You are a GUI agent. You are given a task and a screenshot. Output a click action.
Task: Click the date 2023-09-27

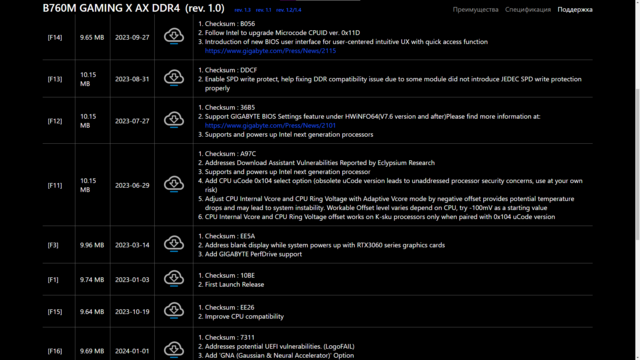click(132, 37)
